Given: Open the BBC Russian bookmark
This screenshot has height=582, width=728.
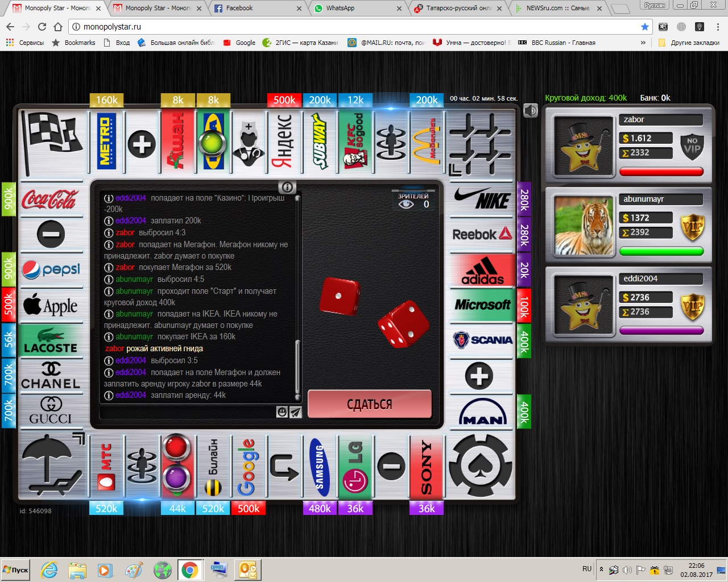Looking at the screenshot, I should [557, 43].
